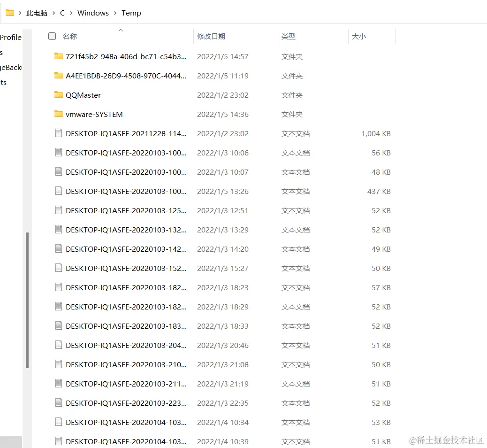
Task: Click document icon of file modified 2022/1/3 10:06
Action: [58, 152]
